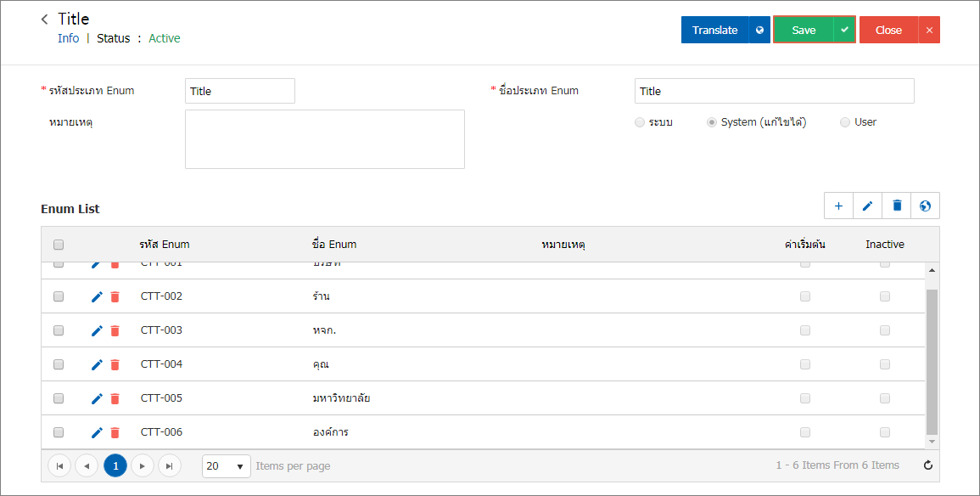Edit row CTT-003 with pencil icon
This screenshot has height=496, width=980.
tap(97, 330)
